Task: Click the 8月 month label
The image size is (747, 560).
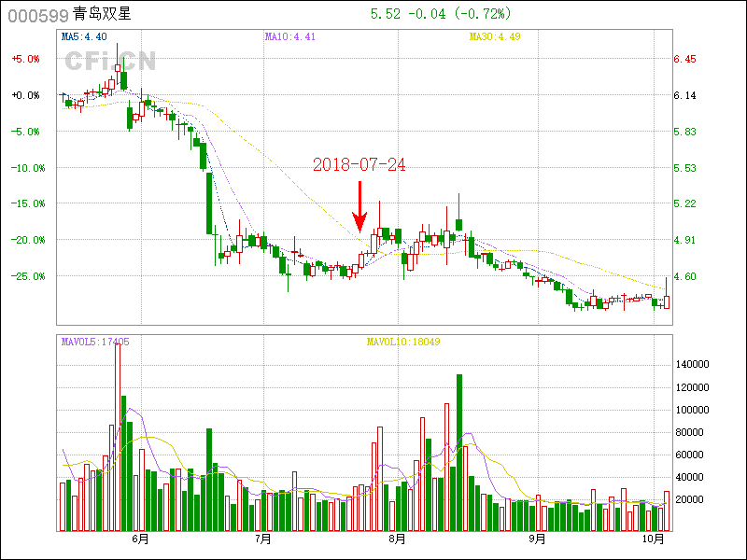Action: (398, 539)
